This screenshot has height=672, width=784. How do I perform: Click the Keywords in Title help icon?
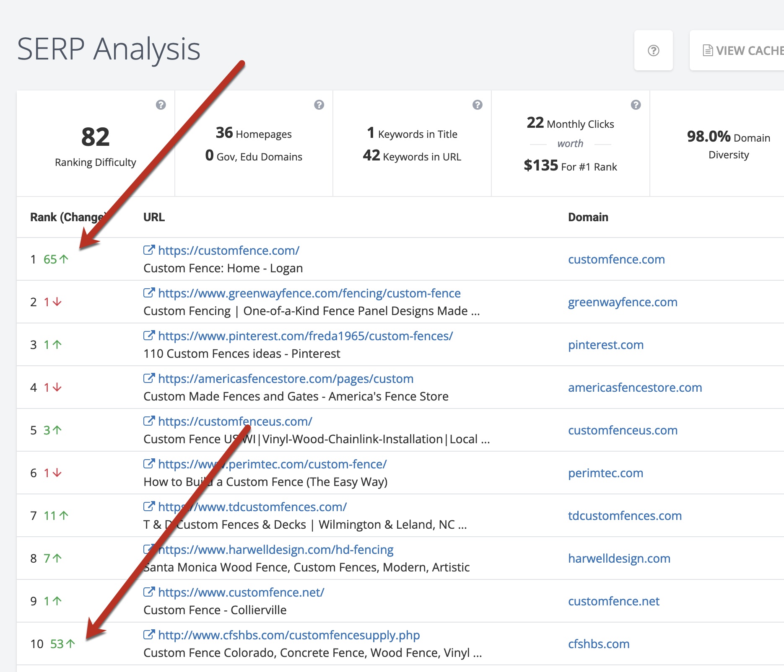click(x=477, y=105)
